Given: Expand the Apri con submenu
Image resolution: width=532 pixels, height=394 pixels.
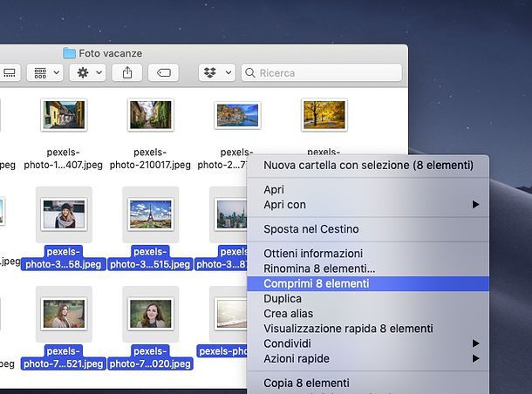Looking at the screenshot, I should [x=368, y=205].
